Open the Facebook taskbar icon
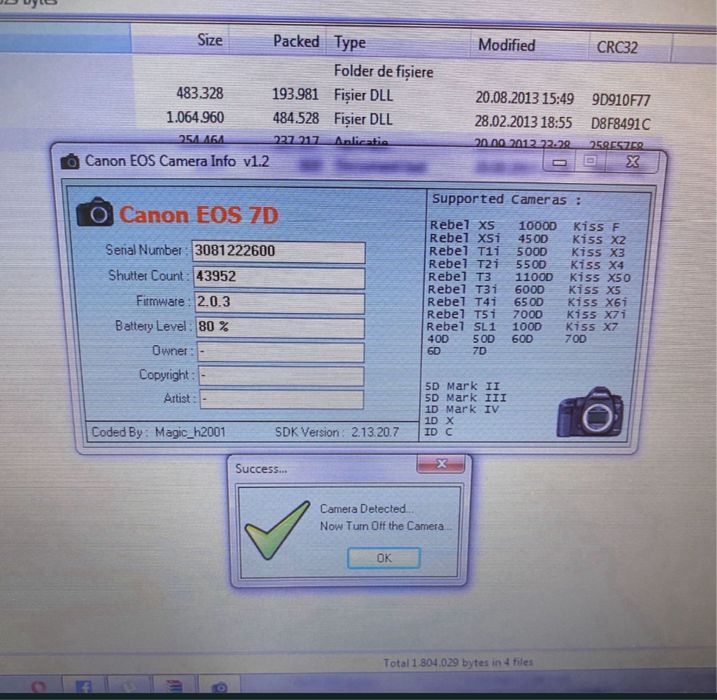The image size is (717, 700). click(x=83, y=686)
